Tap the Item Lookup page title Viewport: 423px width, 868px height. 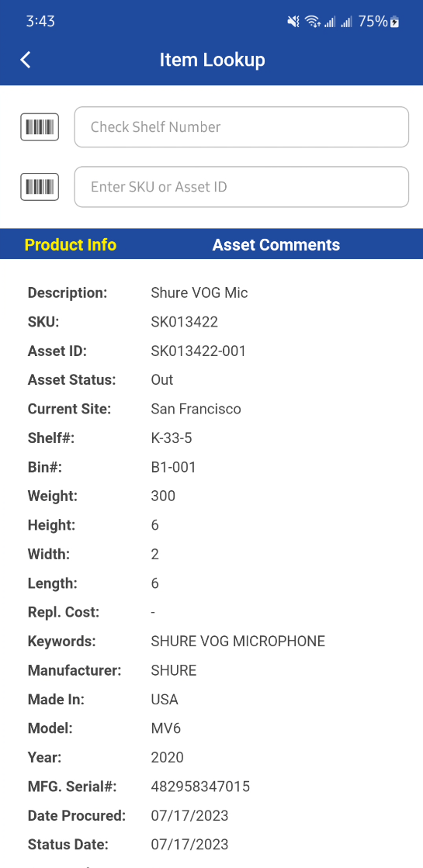click(x=212, y=60)
